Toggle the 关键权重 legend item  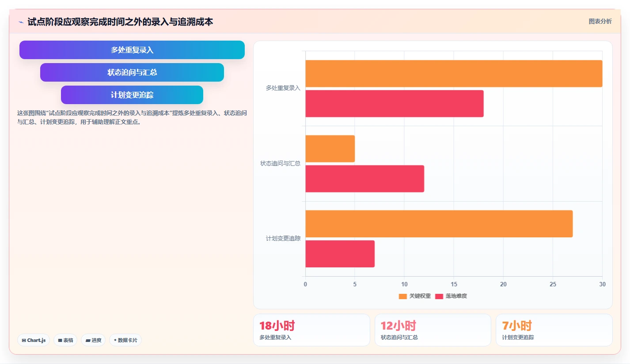(x=414, y=296)
